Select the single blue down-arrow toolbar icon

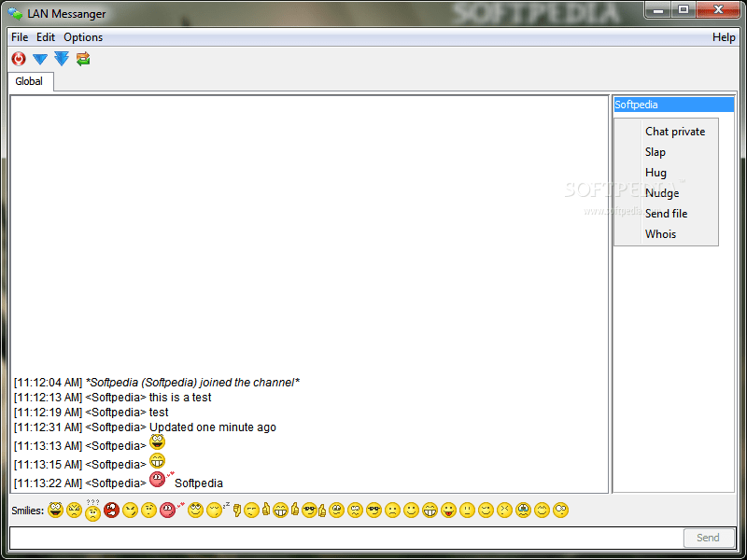[x=39, y=59]
